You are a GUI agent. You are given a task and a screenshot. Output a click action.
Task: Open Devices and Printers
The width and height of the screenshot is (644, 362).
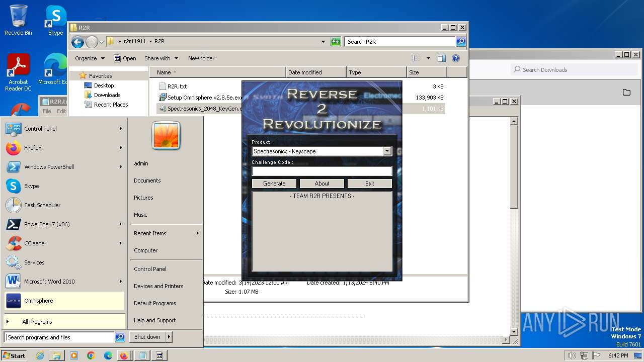pyautogui.click(x=158, y=286)
